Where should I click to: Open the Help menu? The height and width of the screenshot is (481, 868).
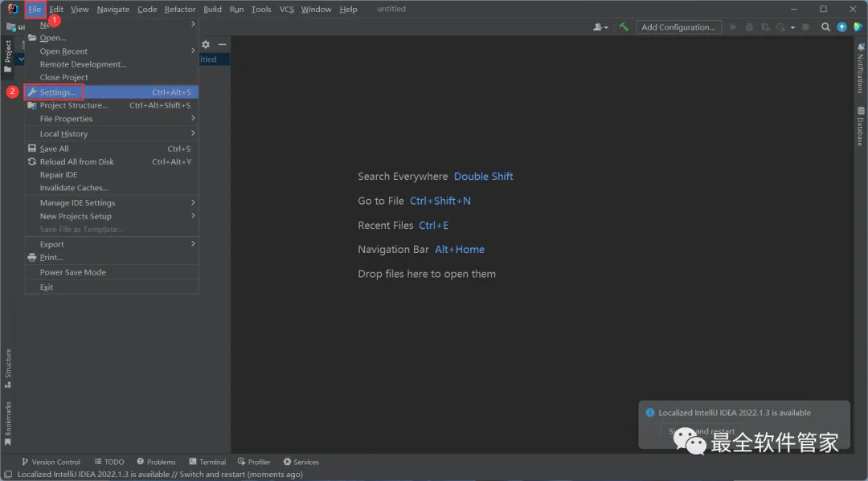[348, 10]
